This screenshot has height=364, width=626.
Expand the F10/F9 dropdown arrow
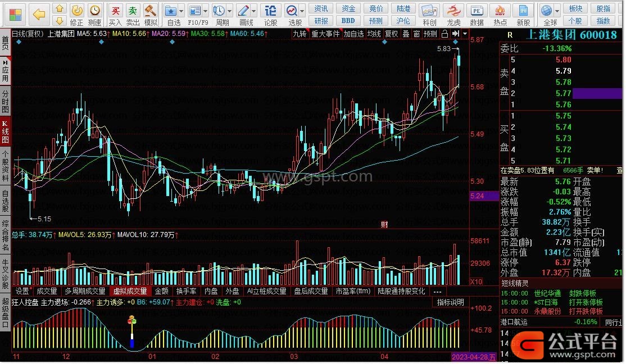(206, 11)
